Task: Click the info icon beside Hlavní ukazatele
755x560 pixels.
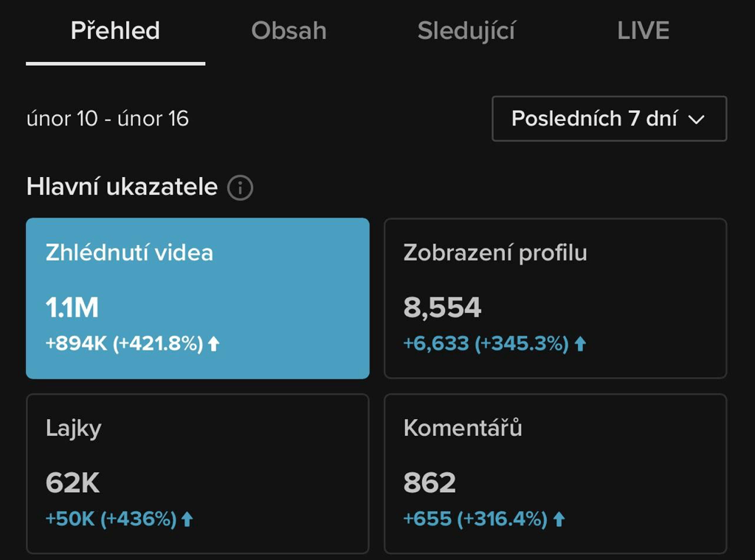Action: coord(240,187)
